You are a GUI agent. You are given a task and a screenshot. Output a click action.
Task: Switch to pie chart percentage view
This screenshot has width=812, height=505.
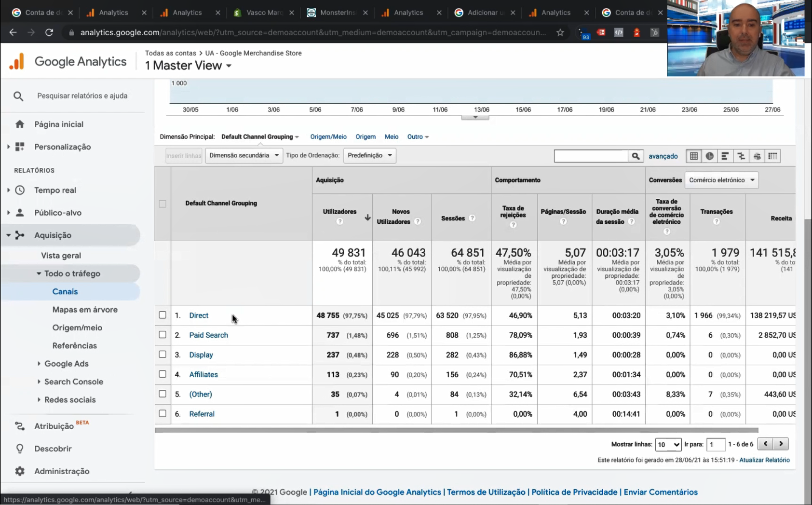pyautogui.click(x=709, y=156)
